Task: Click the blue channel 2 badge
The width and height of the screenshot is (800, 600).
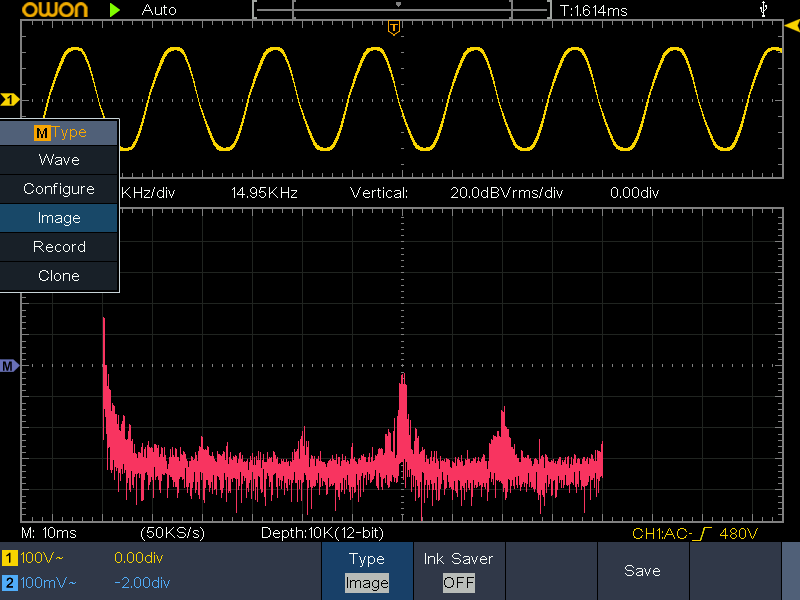Action: 9,582
